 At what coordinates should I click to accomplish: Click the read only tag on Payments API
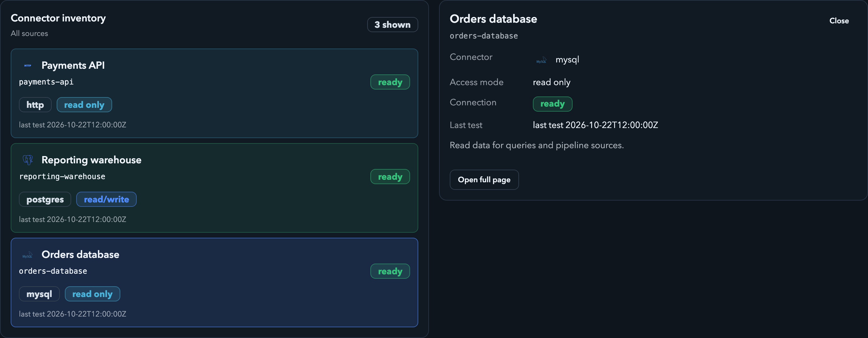[x=84, y=105]
